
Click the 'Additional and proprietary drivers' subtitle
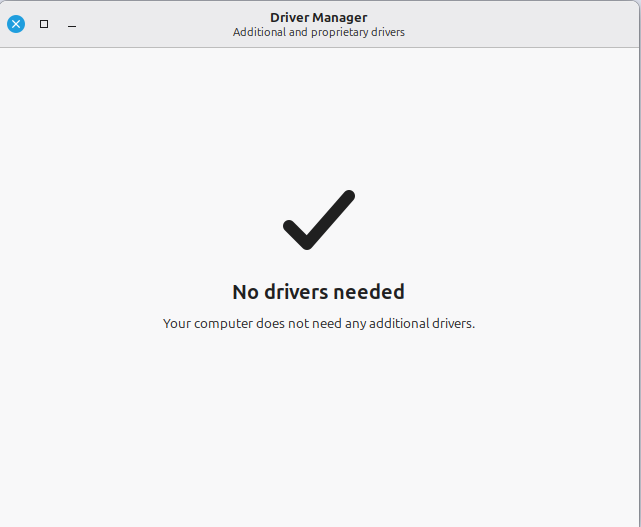point(319,32)
